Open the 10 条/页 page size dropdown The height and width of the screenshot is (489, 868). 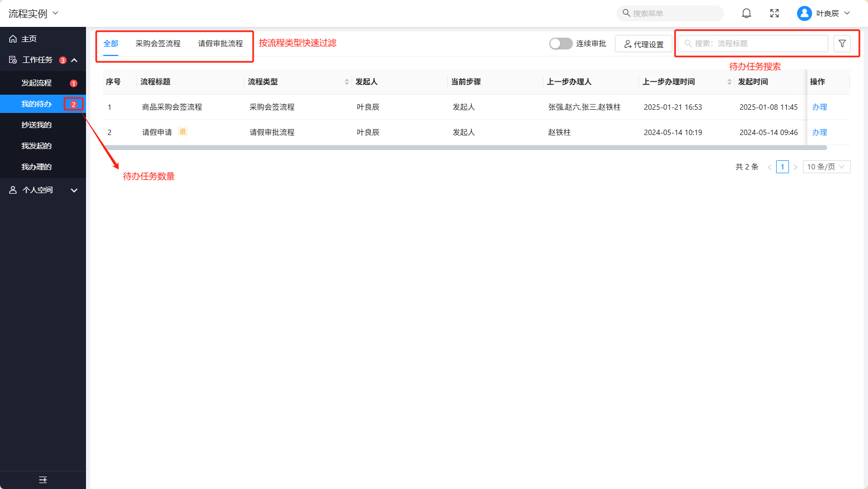(826, 167)
